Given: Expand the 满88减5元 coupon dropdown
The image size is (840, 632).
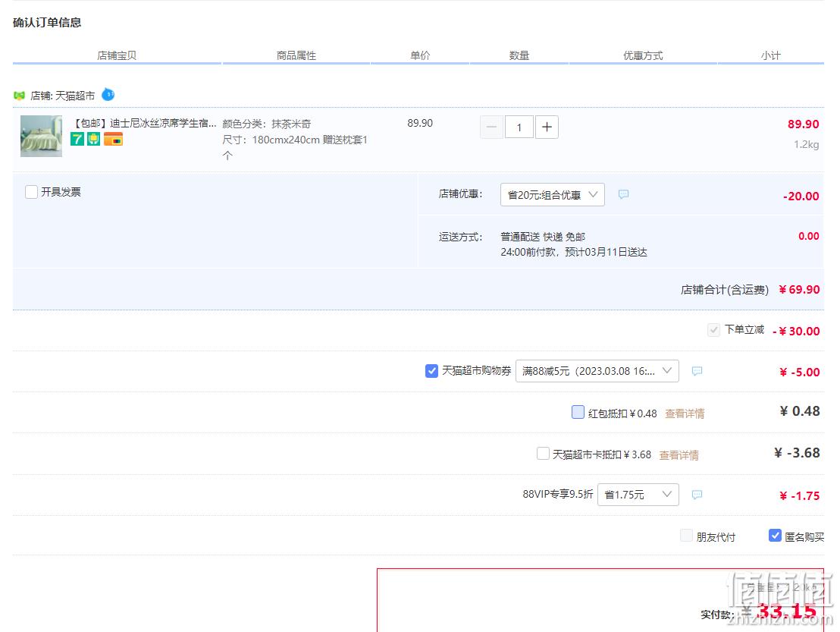Looking at the screenshot, I should click(x=597, y=371).
